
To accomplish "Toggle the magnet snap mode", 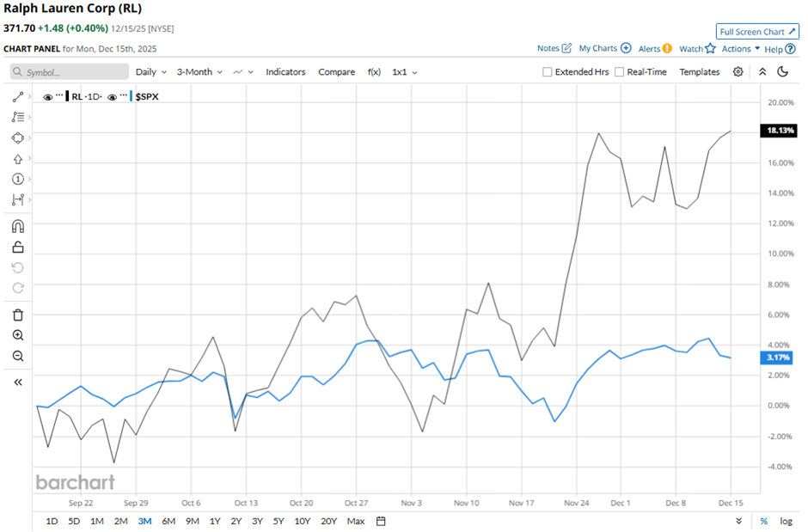I will (x=17, y=227).
